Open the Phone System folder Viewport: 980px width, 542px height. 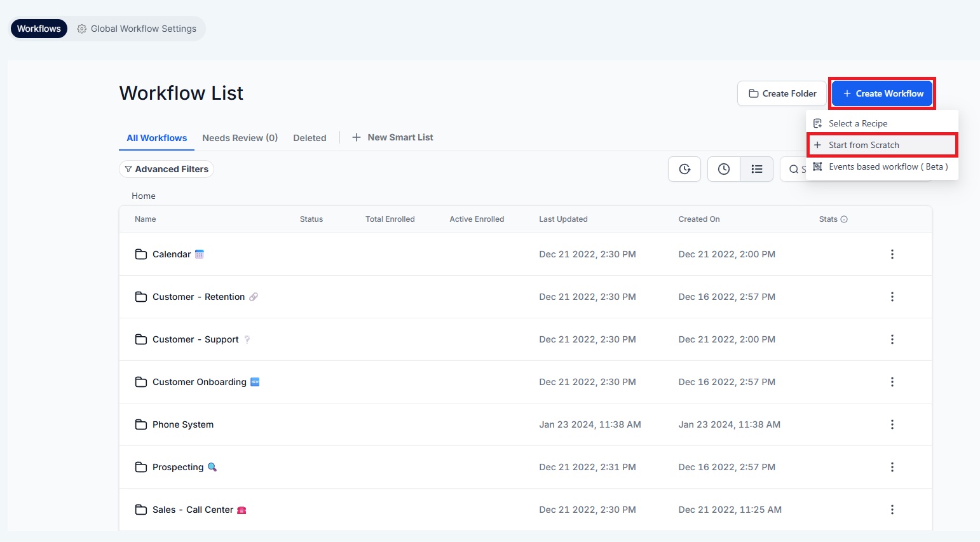click(183, 424)
